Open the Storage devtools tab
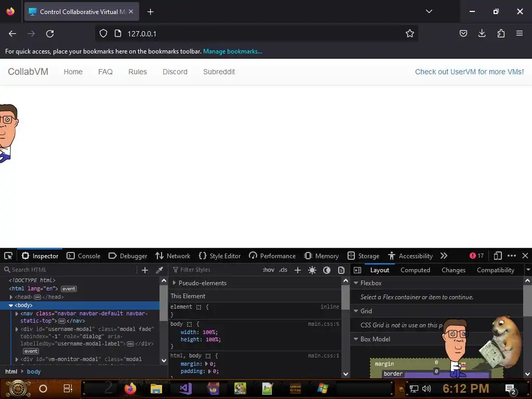The height and width of the screenshot is (399, 532). point(364,256)
